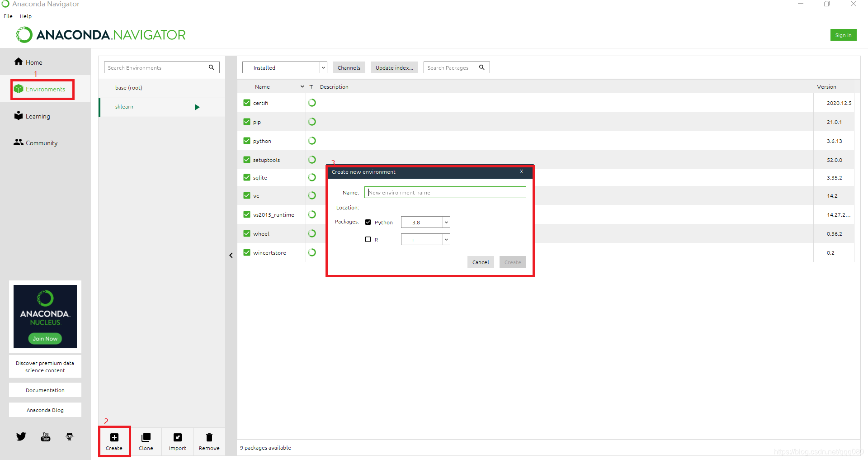The image size is (868, 460).
Task: Select the base (root) environment
Action: pos(162,88)
